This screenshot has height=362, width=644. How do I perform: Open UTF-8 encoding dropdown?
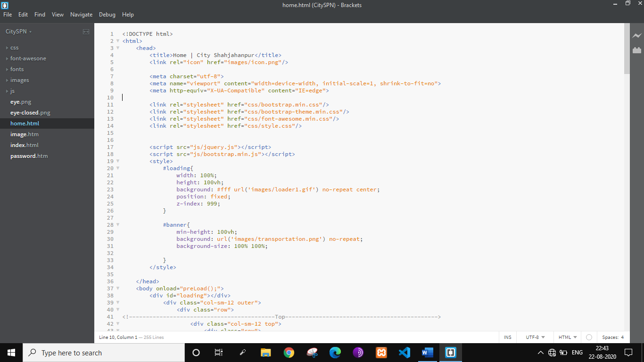click(535, 337)
